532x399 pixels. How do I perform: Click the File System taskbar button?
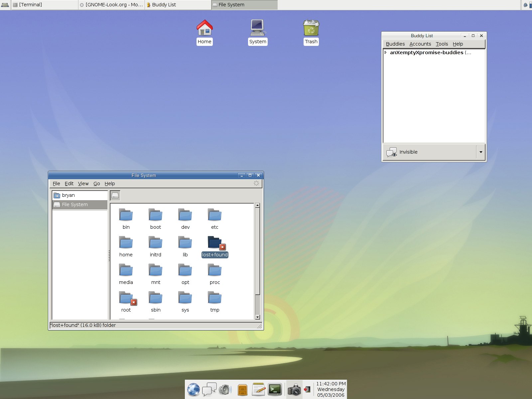click(x=244, y=5)
